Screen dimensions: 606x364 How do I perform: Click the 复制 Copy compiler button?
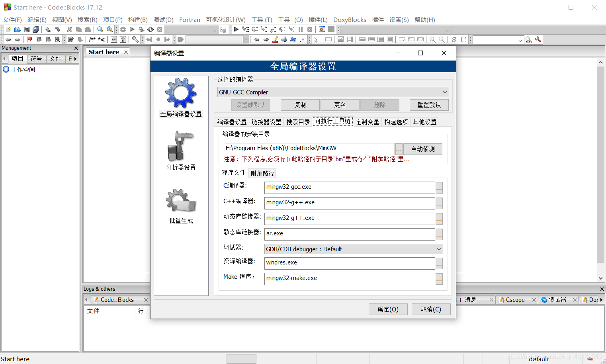(x=300, y=105)
